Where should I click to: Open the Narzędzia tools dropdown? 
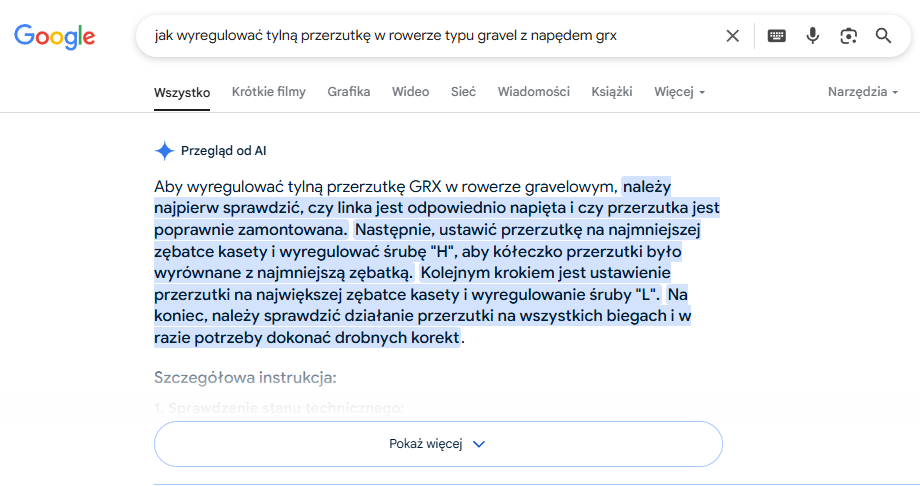point(862,92)
